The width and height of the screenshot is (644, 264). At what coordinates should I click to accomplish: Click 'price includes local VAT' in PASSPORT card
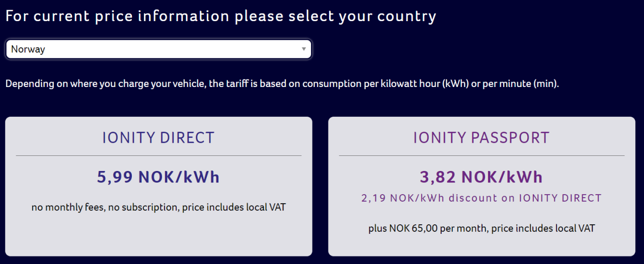[543, 228]
